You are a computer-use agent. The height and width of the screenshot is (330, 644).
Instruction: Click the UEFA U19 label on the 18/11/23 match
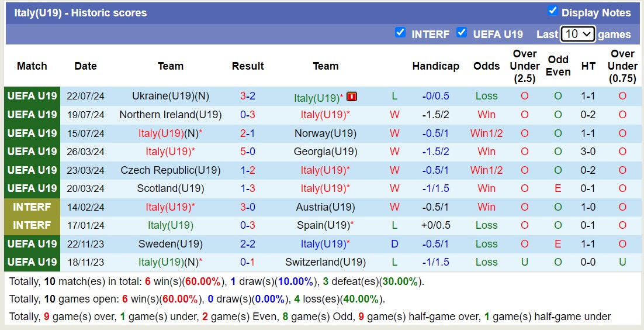pyautogui.click(x=32, y=262)
